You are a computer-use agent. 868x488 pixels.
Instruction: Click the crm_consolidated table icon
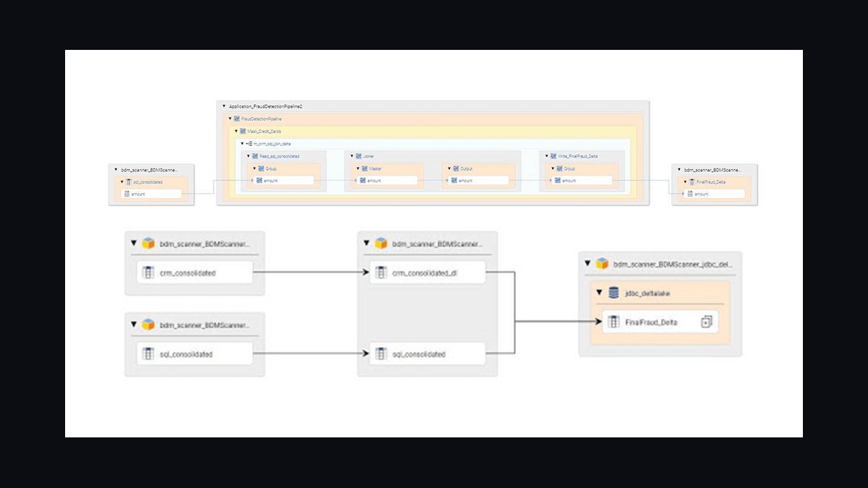[x=148, y=273]
